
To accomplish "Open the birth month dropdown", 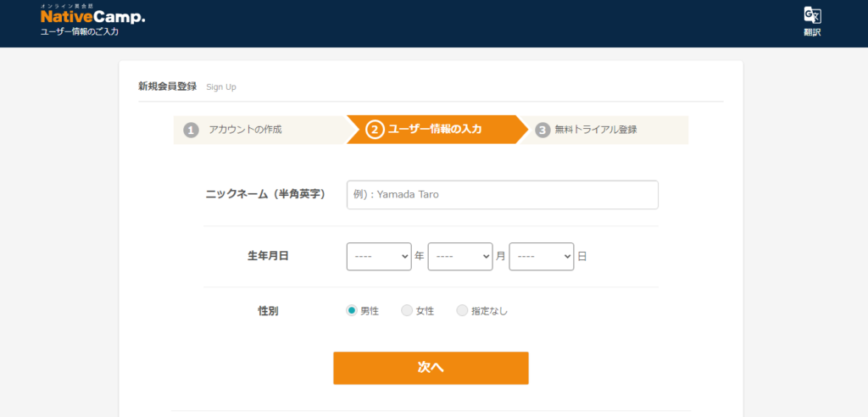I will coord(460,257).
